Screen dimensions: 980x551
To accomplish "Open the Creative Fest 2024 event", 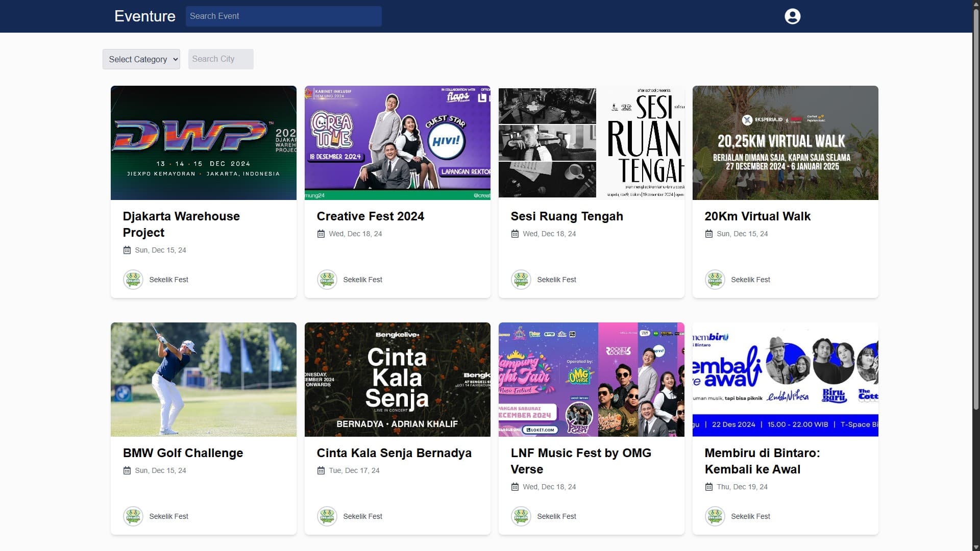I will [370, 216].
